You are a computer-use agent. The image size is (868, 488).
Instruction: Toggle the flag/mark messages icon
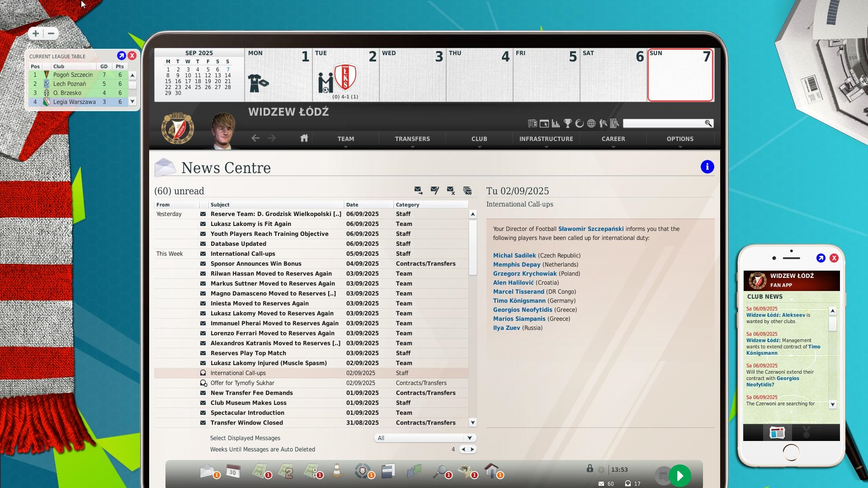434,191
